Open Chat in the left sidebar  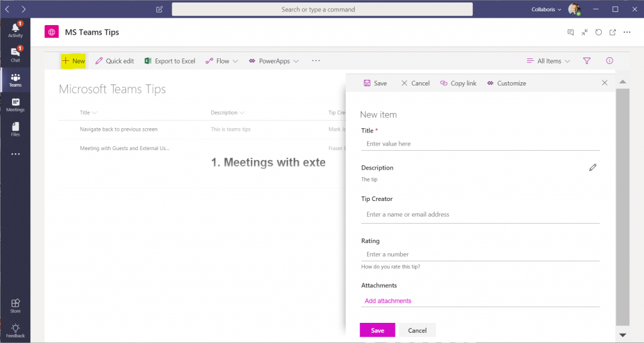[15, 55]
